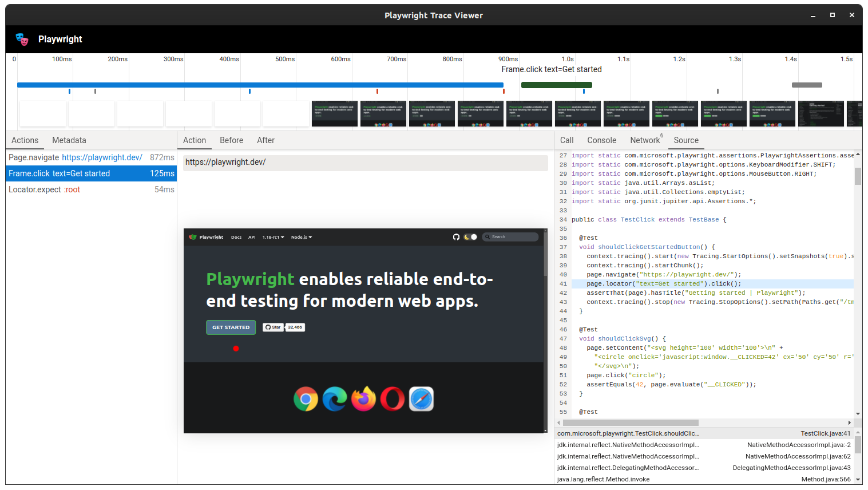
Task: Click the Safari browser logo
Action: 422,399
